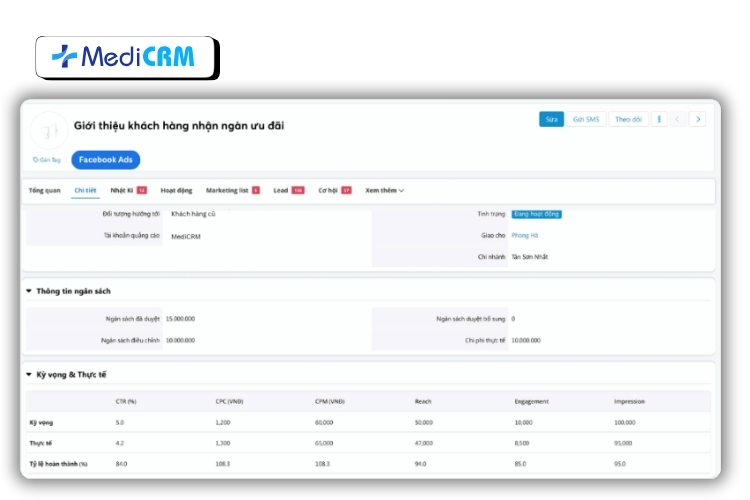This screenshot has width=750, height=500.
Task: Click the Tỷ lệ hoàn thành row label
Action: tap(58, 464)
